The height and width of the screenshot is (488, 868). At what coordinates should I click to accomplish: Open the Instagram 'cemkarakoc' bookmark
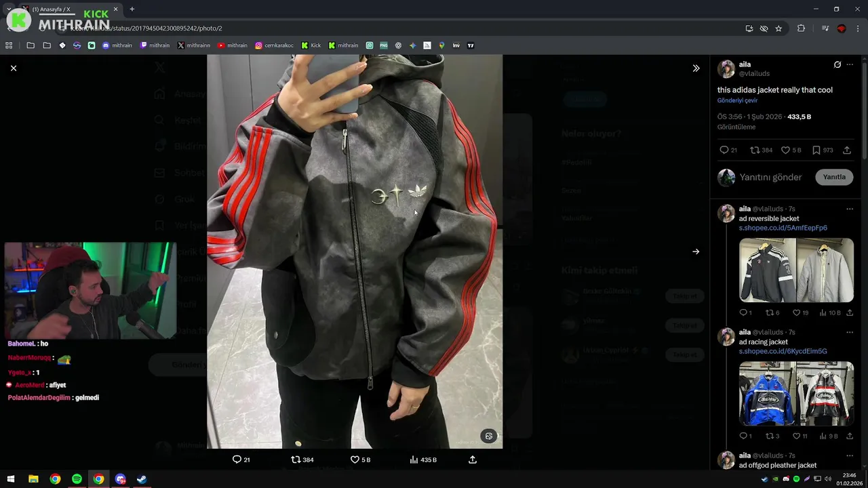274,45
